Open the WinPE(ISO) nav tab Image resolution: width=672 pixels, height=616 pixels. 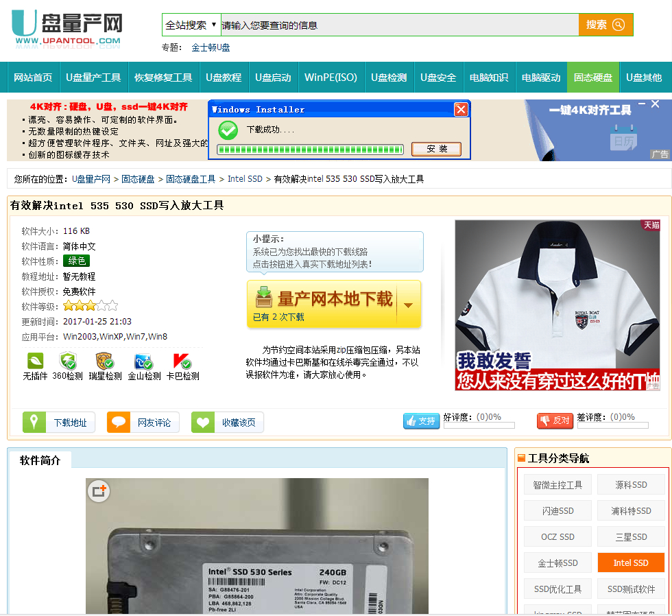331,78
